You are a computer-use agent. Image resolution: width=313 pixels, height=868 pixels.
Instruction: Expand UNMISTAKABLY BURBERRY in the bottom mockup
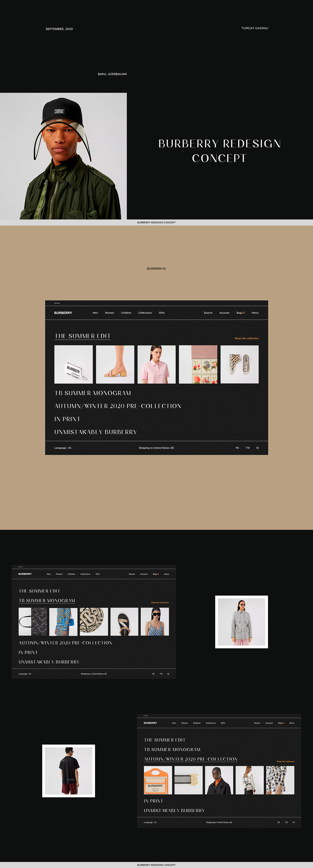[174, 810]
